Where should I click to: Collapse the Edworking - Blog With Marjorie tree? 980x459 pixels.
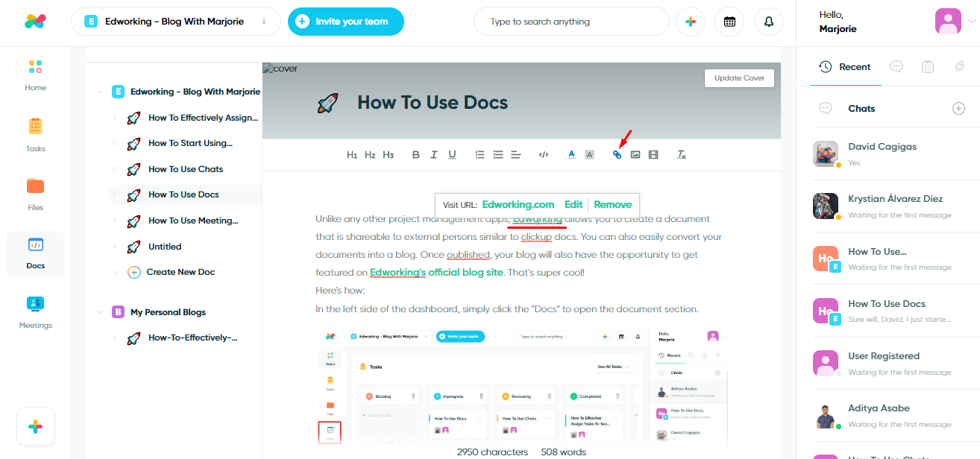(99, 92)
